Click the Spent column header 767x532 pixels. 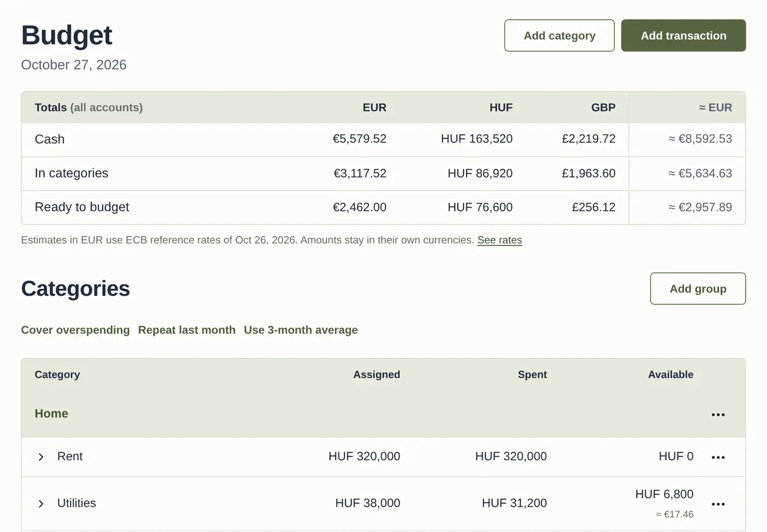[533, 375]
